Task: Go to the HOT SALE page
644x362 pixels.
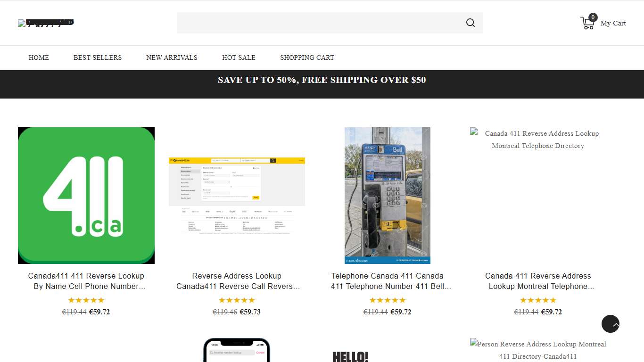Action: click(239, 58)
